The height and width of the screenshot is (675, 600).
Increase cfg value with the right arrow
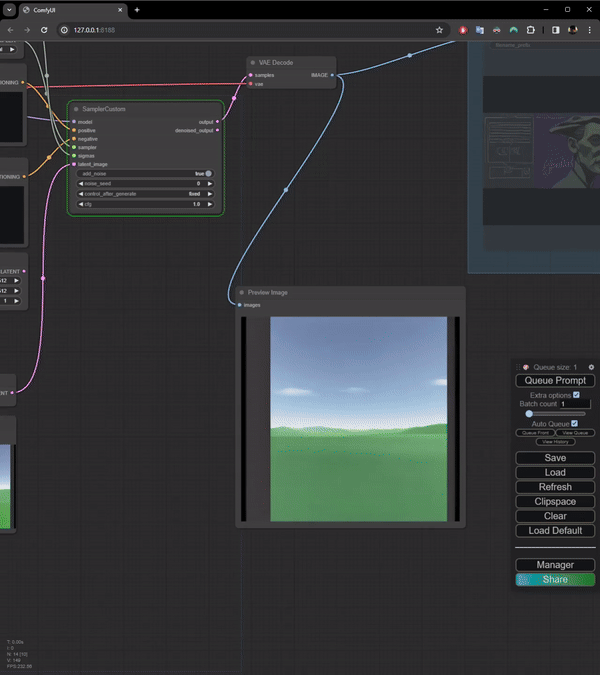[x=210, y=204]
